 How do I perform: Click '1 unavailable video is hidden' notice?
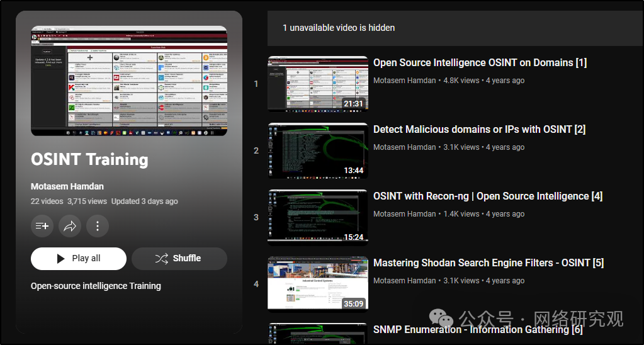click(339, 28)
